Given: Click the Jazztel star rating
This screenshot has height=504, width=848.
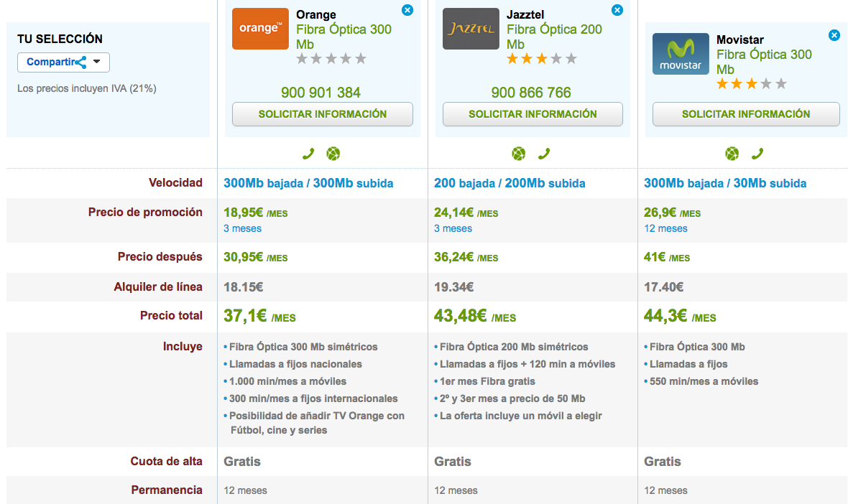Looking at the screenshot, I should click(542, 59).
